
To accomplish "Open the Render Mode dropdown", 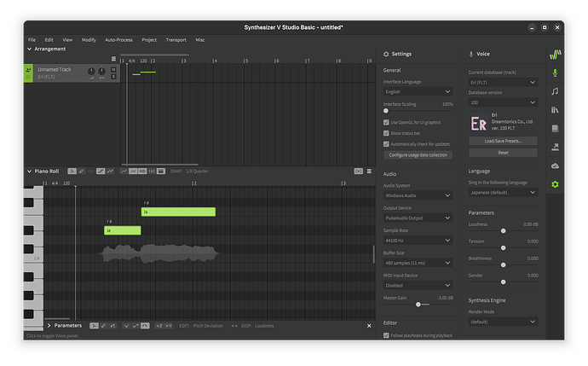I will [503, 322].
